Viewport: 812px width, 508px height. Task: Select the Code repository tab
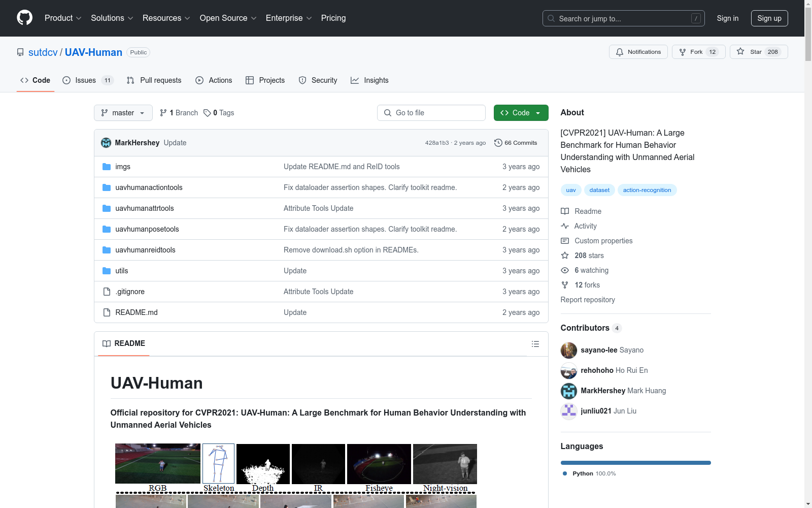36,80
